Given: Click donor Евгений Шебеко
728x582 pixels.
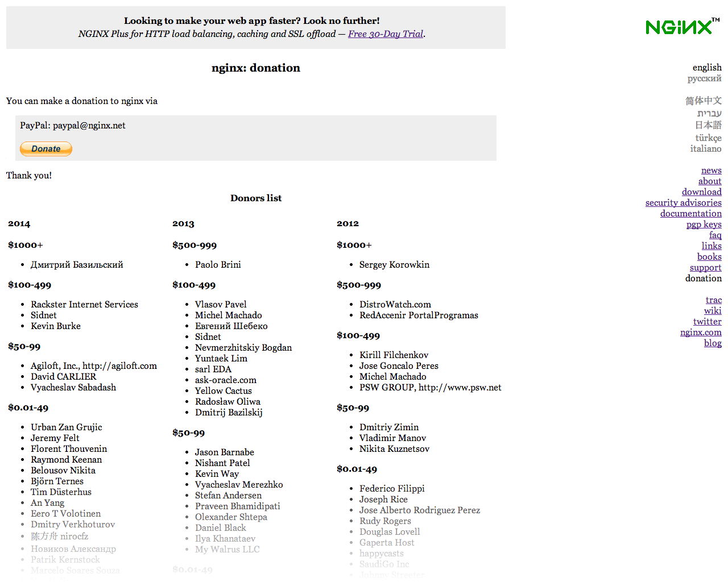Looking at the screenshot, I should (231, 326).
